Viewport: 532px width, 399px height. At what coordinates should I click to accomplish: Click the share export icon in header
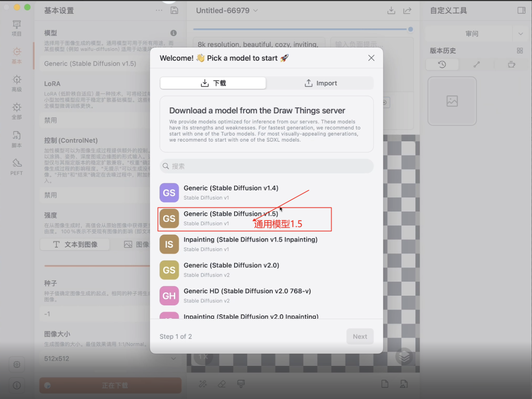click(407, 11)
